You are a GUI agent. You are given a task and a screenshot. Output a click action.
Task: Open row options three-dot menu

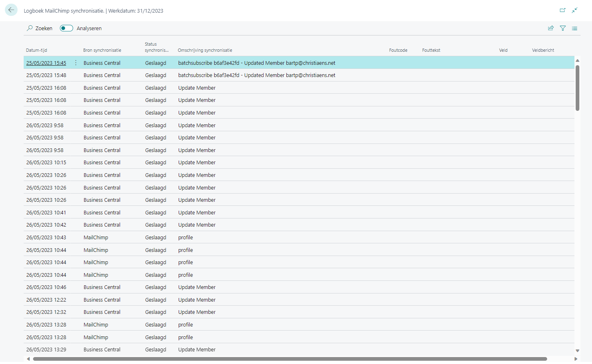(x=76, y=63)
